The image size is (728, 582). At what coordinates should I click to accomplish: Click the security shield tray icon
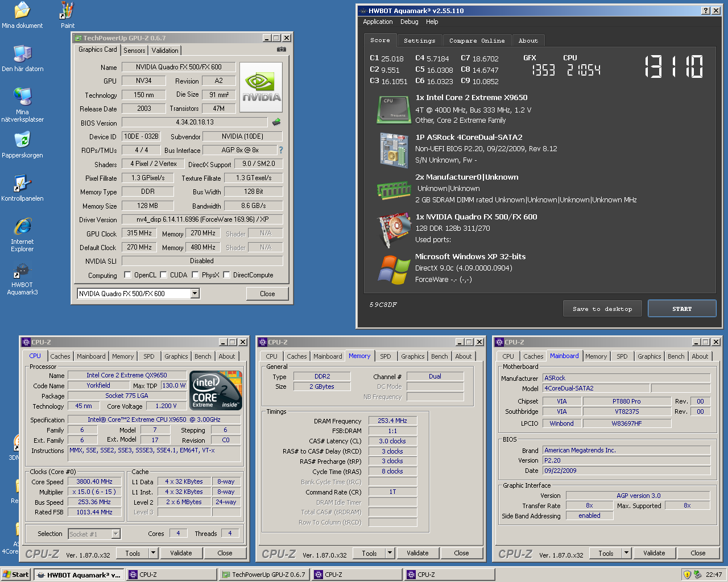687,575
